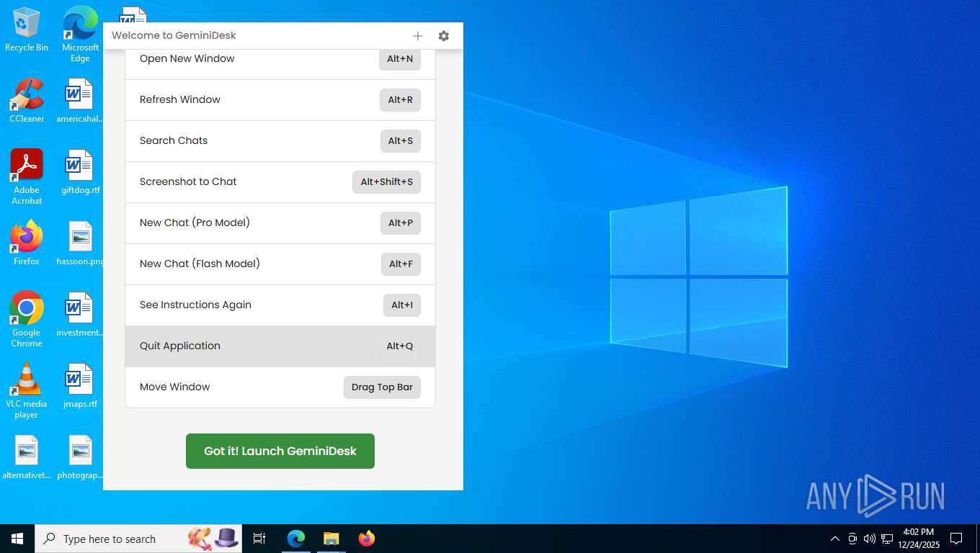Click the Meet Now camera tray icon
Screen dimensions: 980x553
852,539
